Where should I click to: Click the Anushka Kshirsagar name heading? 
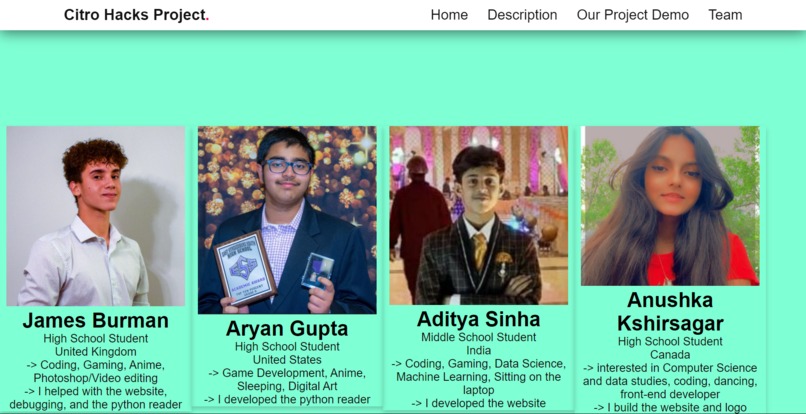pos(670,312)
